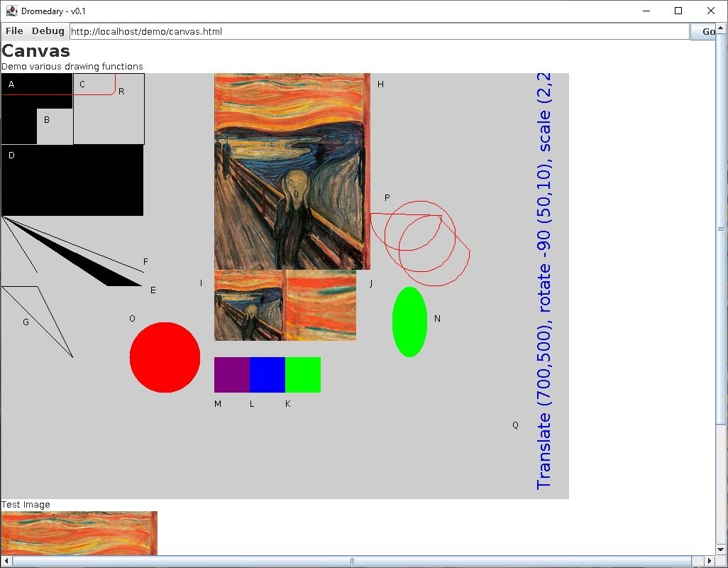The height and width of the screenshot is (568, 728).
Task: Click the letter O label
Action: tap(132, 319)
